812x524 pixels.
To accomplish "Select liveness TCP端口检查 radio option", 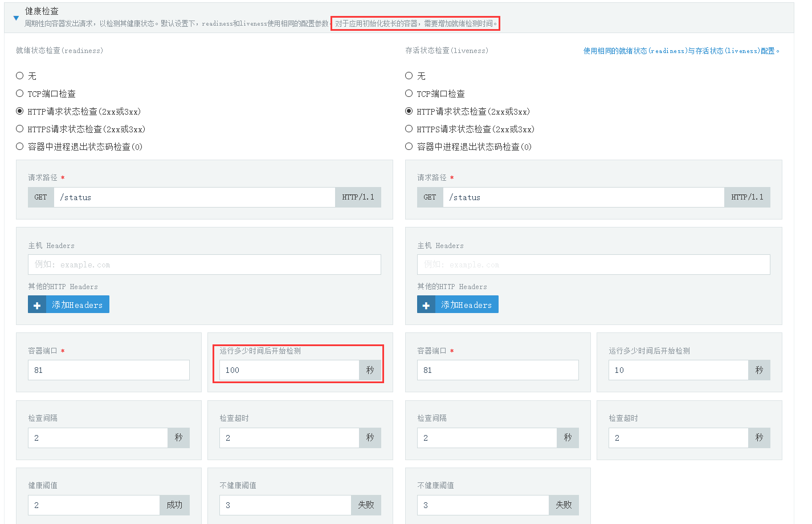I will (409, 94).
